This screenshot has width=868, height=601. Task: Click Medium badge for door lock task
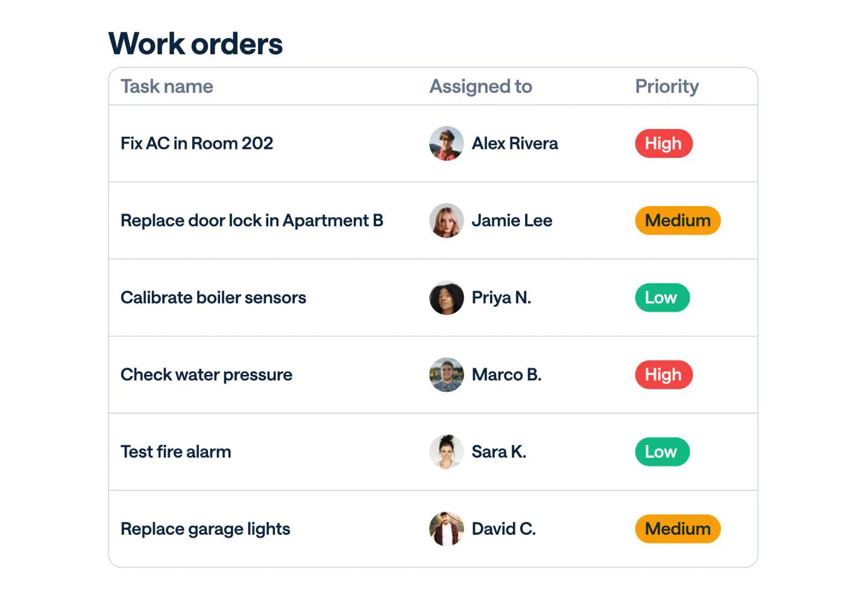coord(678,221)
